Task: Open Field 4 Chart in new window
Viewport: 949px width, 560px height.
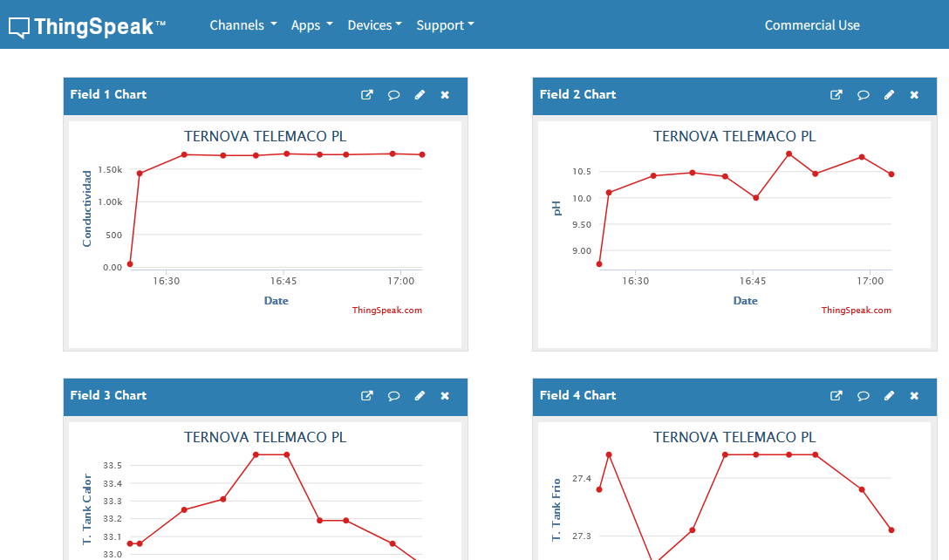Action: [x=836, y=396]
